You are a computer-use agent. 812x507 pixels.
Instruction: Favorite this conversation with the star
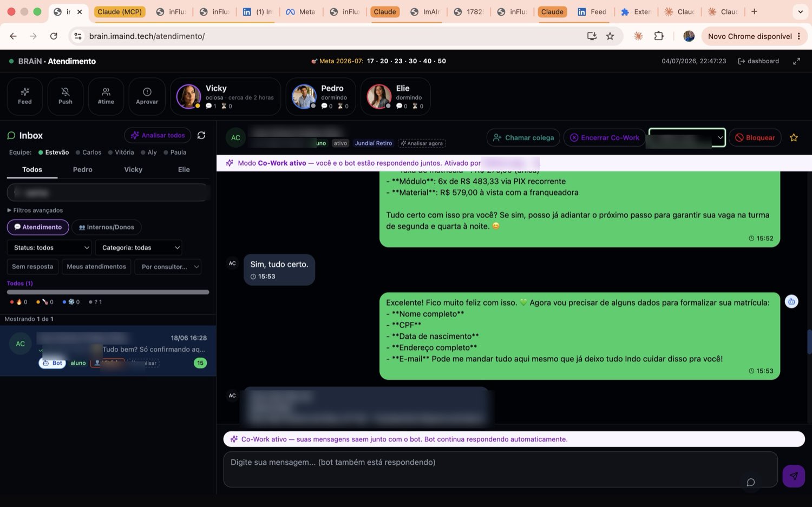[x=794, y=137]
